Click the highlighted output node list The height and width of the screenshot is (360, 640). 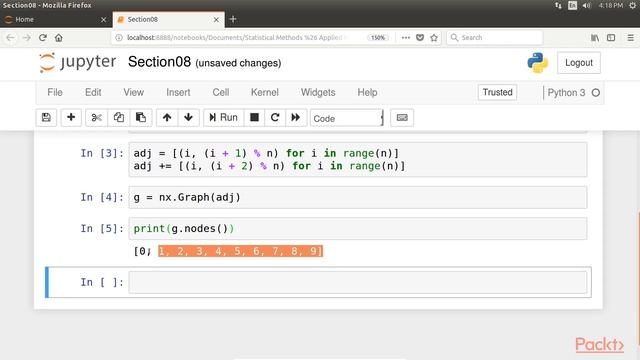click(x=240, y=251)
